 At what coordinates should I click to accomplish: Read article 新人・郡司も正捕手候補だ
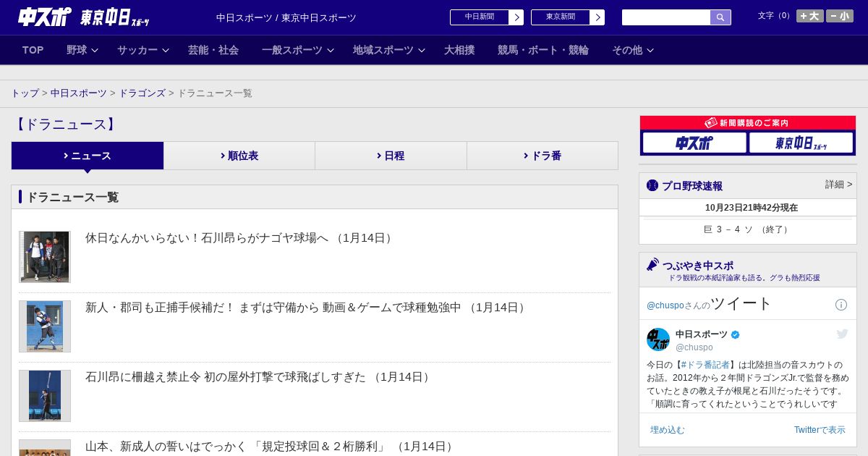pyautogui.click(x=307, y=308)
